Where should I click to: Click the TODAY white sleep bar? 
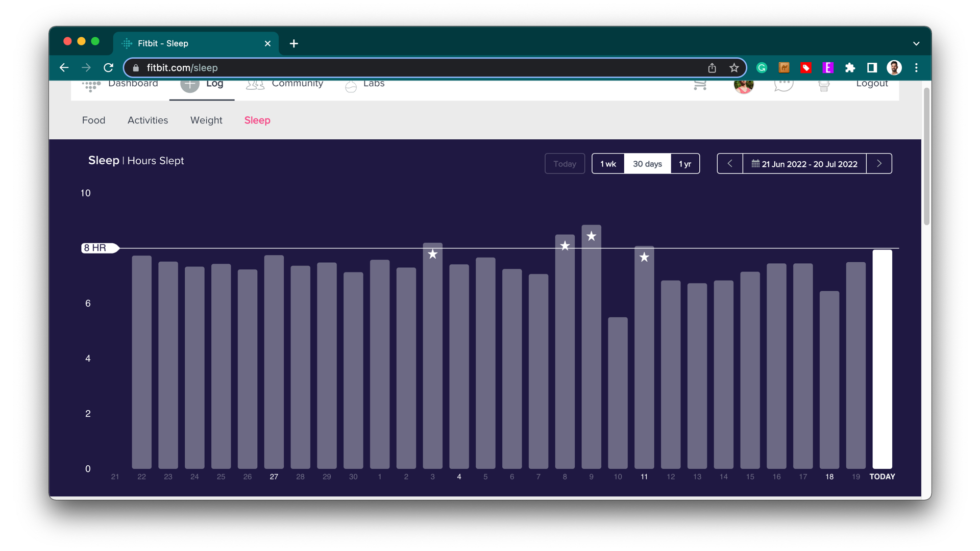coord(882,359)
